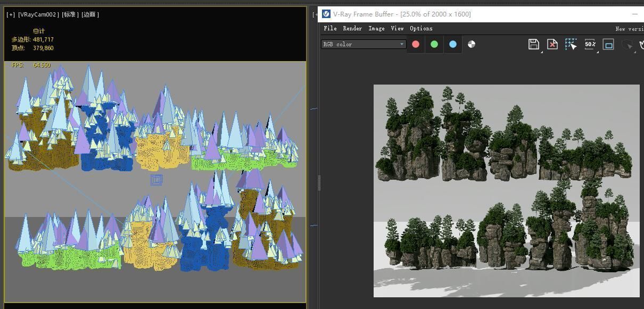Screen dimensions: 644x309
Task: Click the 总计 statistics header
Action: point(39,31)
